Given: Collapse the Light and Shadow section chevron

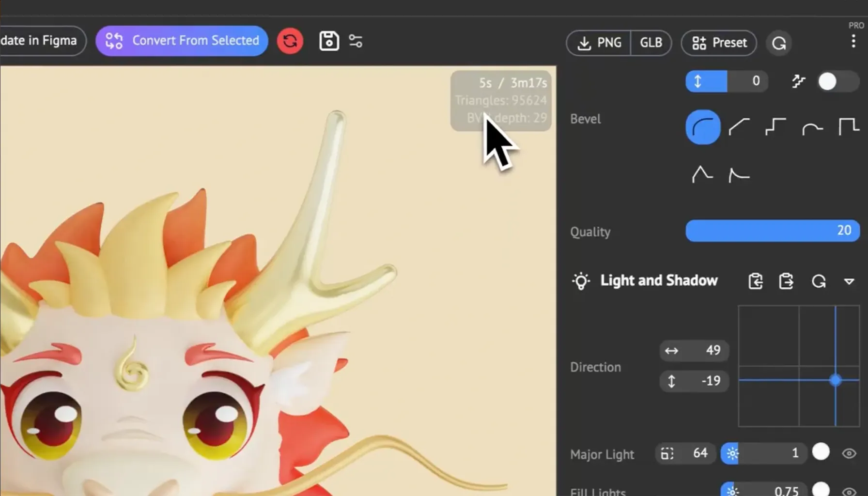Looking at the screenshot, I should [x=850, y=281].
